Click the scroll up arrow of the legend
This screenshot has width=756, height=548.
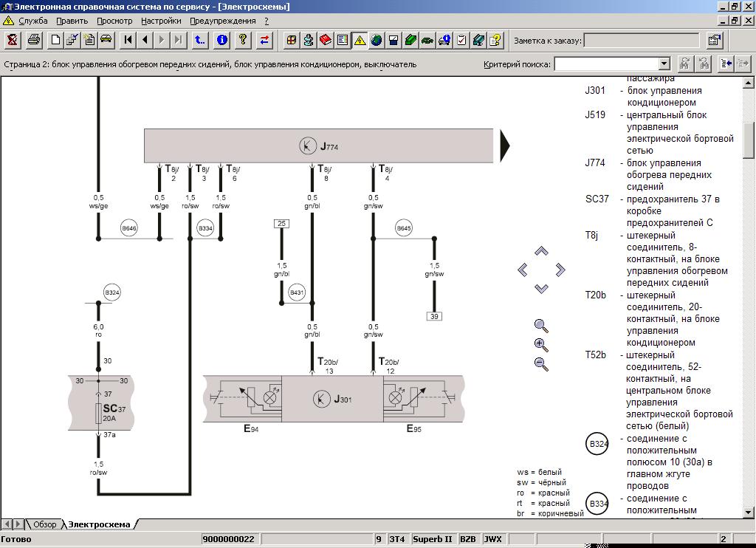[x=749, y=83]
